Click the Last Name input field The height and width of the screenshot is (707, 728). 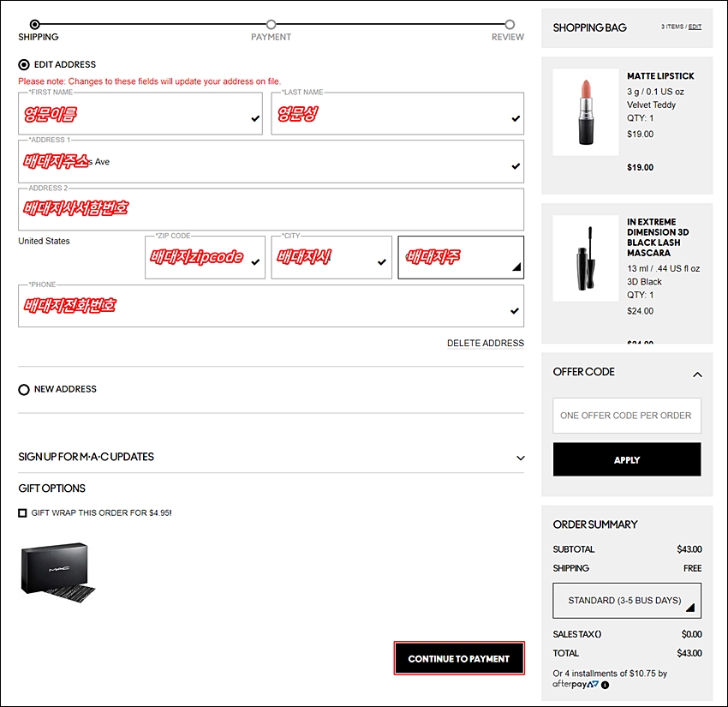click(397, 114)
